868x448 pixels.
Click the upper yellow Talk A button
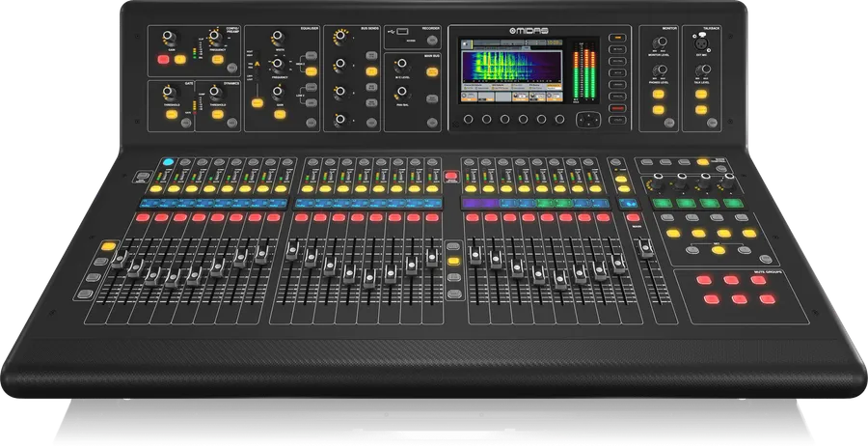(701, 94)
